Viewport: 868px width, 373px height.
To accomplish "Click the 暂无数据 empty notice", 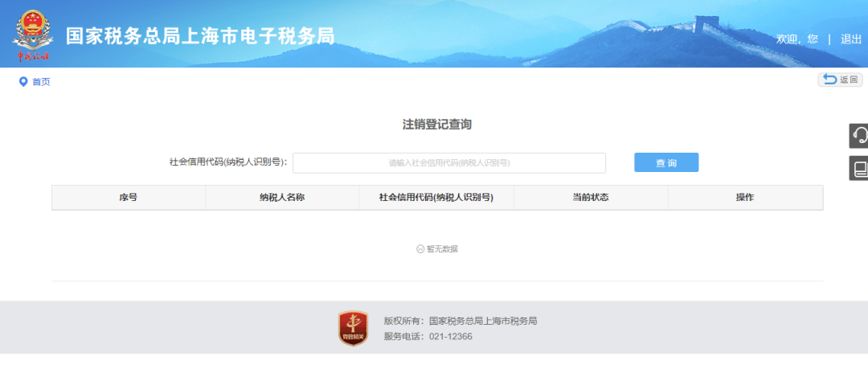I will pos(436,249).
